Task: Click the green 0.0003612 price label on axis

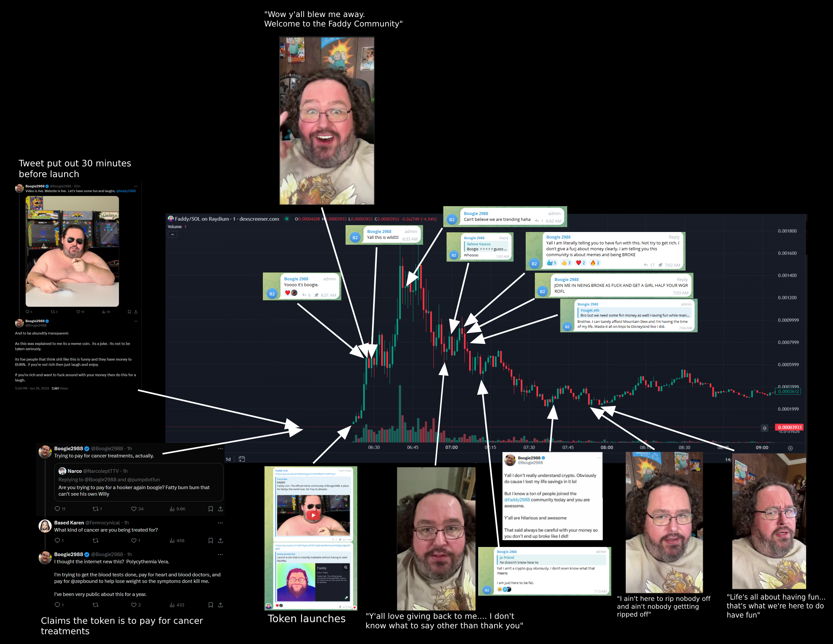Action: click(789, 391)
